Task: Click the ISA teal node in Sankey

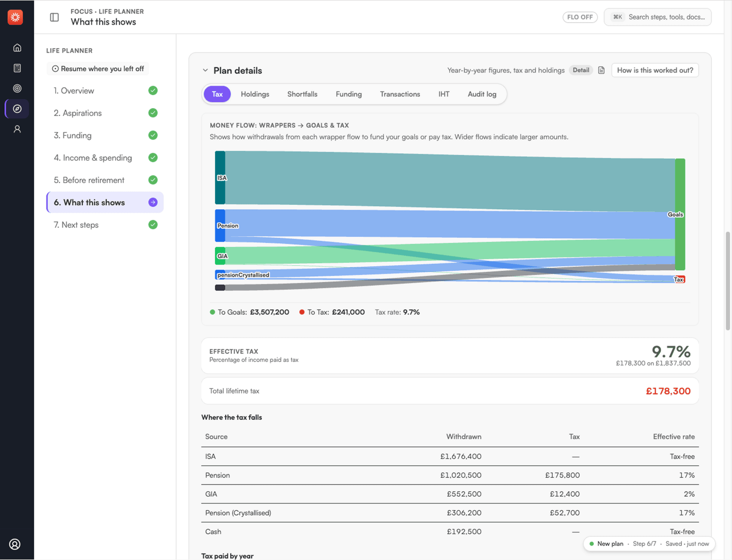Action: click(220, 178)
